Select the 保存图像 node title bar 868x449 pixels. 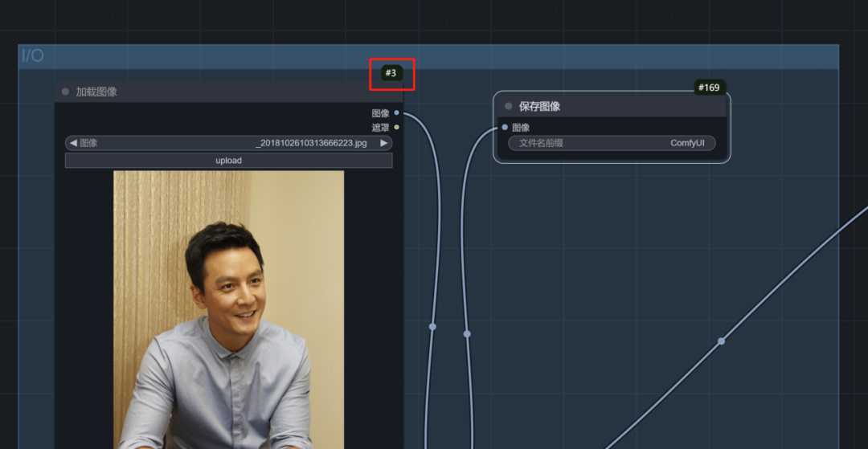coord(612,106)
